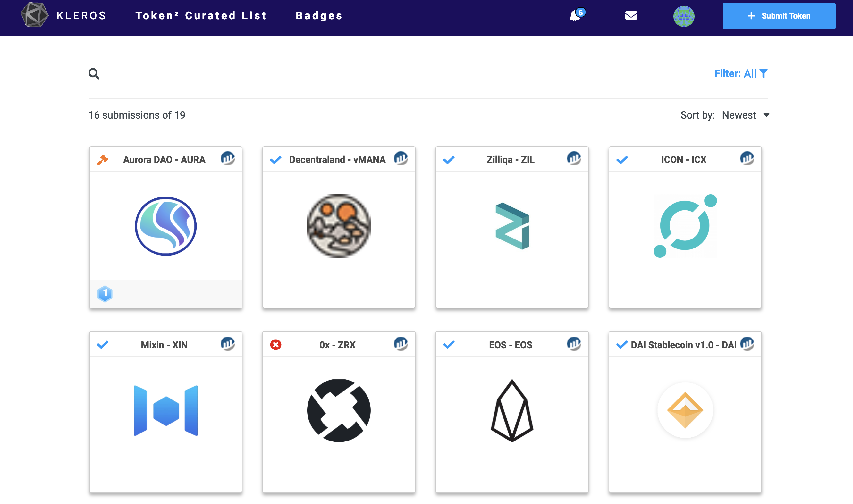Click the notifications bell icon

point(575,16)
